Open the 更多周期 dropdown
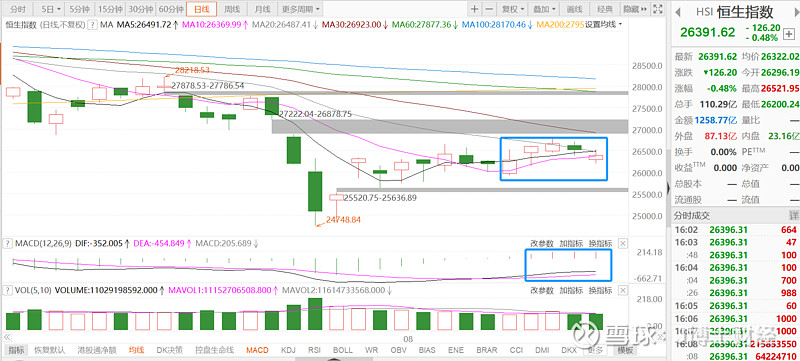800x361 pixels. pyautogui.click(x=301, y=9)
